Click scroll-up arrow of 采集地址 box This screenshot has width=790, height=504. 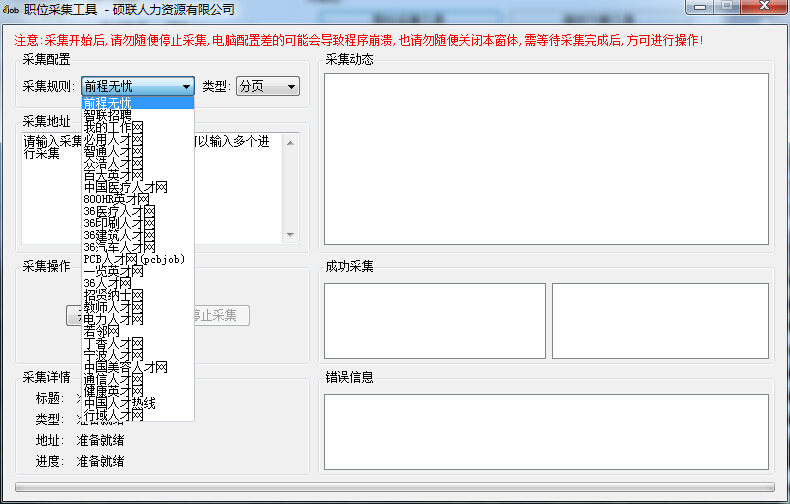[290, 143]
